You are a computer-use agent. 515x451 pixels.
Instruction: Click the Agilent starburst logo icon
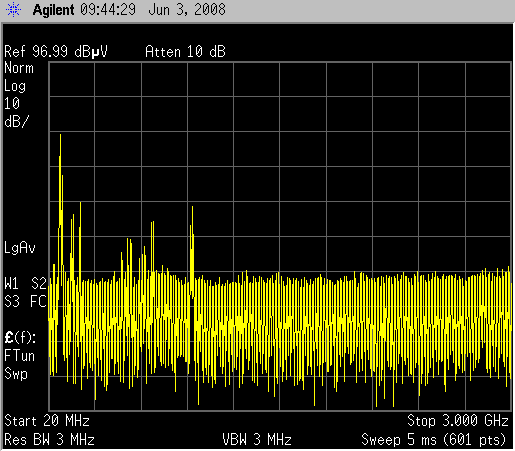pos(13,10)
